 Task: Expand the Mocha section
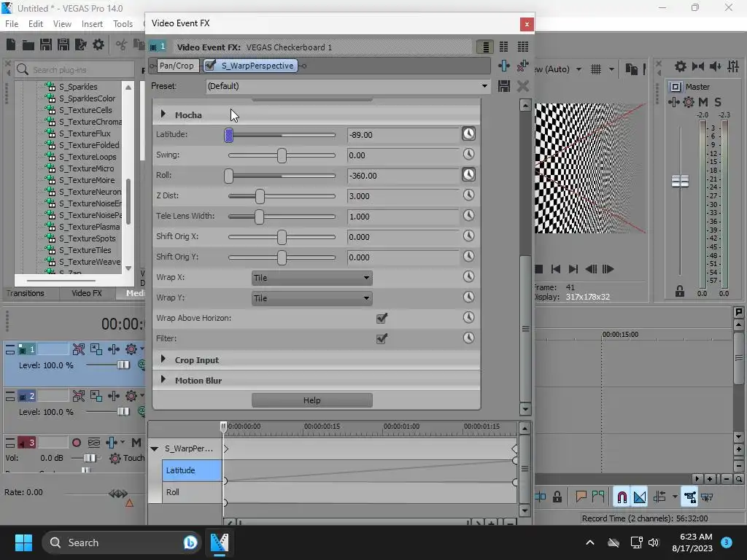tap(163, 114)
